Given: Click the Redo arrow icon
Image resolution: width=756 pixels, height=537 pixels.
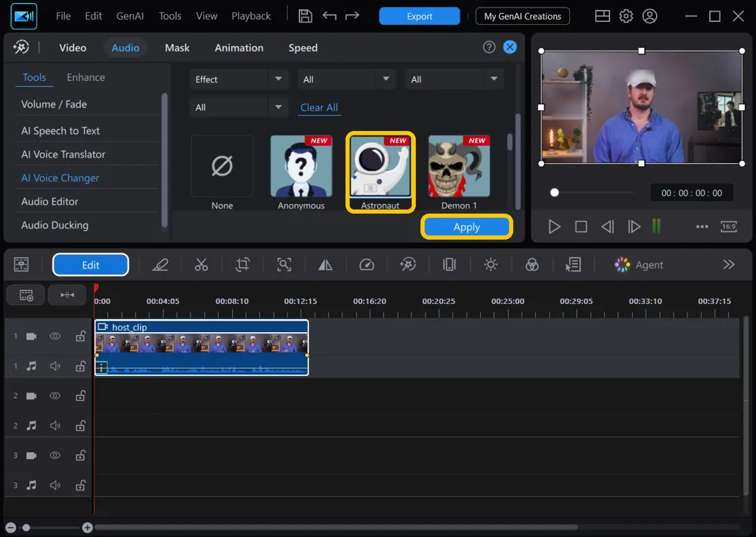Looking at the screenshot, I should (352, 16).
